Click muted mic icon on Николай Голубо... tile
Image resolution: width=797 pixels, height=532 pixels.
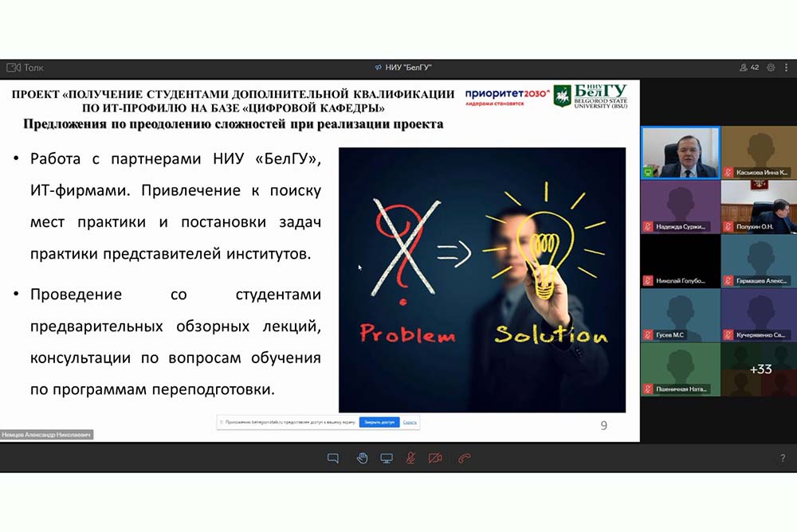[x=648, y=280]
